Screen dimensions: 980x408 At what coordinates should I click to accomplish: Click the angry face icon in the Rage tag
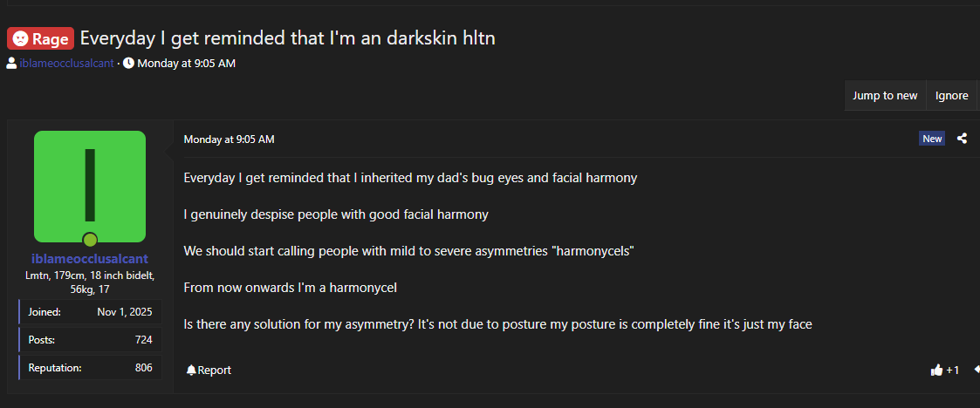19,38
